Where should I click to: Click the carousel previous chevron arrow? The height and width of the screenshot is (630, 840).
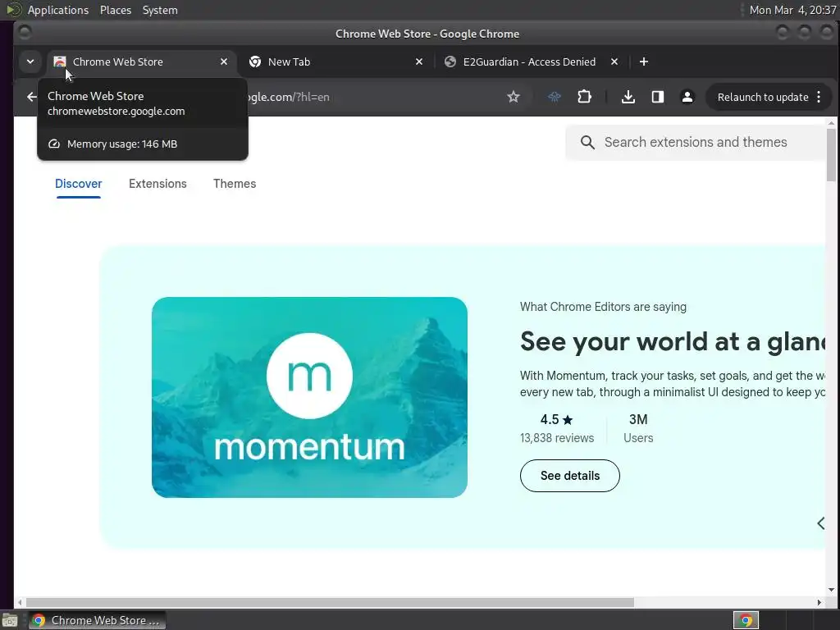[x=820, y=523]
